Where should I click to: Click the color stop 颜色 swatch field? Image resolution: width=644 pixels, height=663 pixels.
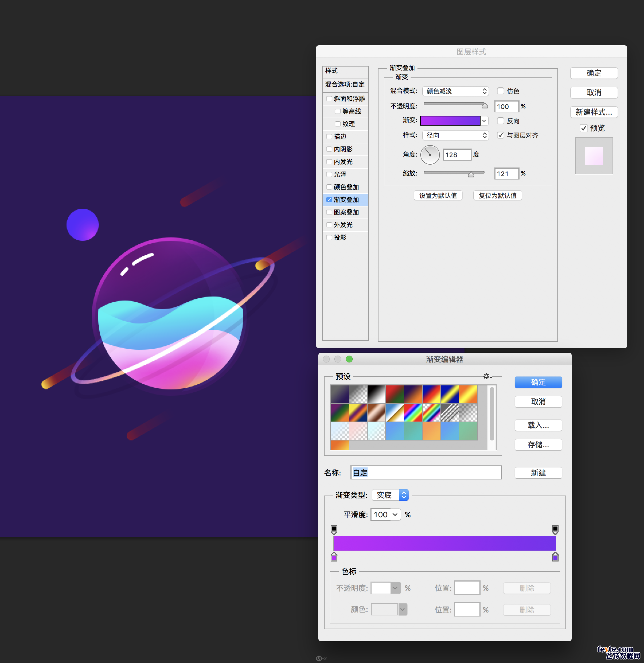[384, 610]
